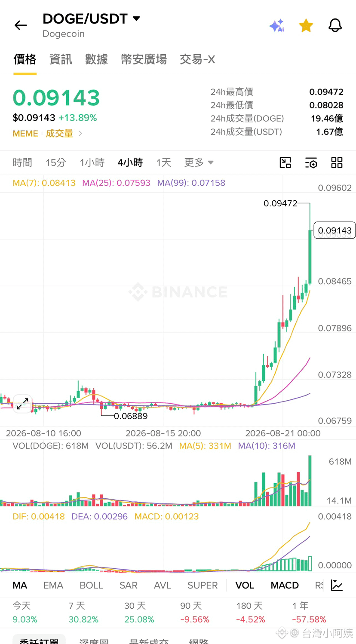
Task: Tap Dogecoin subtitle under the pair name
Action: coord(64,34)
